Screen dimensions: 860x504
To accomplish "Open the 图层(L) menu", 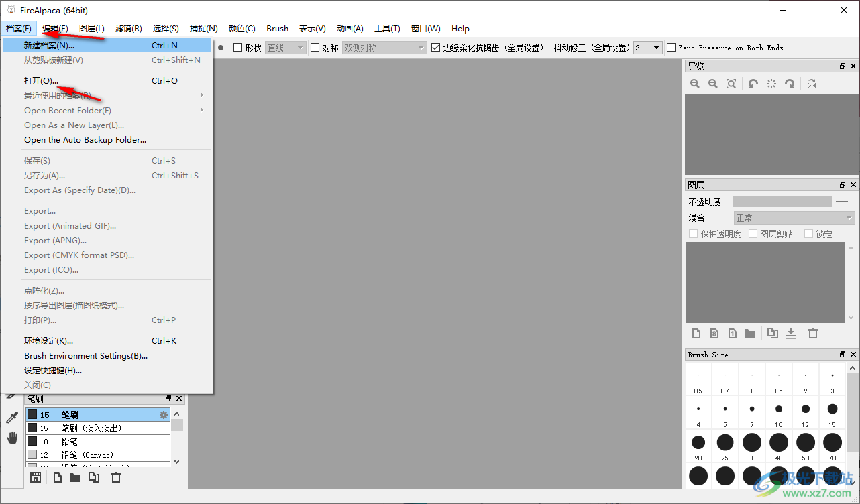I will click(x=92, y=29).
